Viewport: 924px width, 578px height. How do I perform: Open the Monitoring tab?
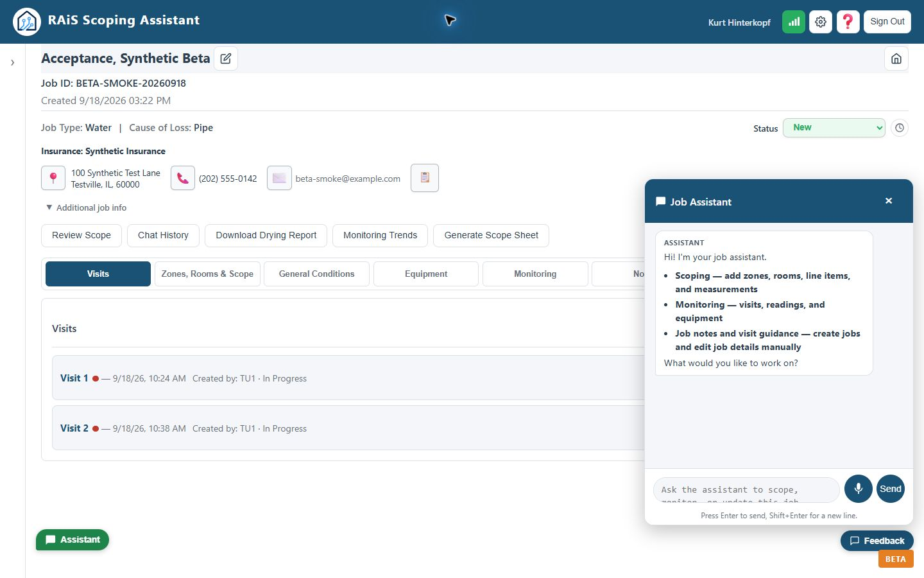click(535, 274)
